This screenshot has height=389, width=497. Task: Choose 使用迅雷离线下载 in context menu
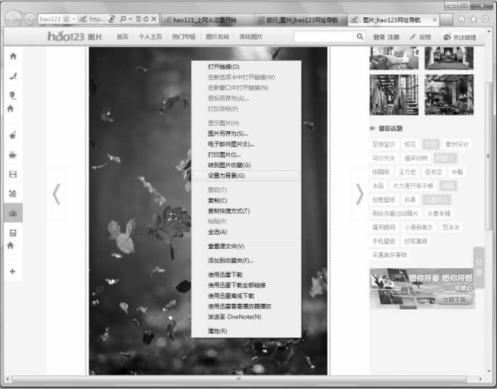click(x=247, y=296)
